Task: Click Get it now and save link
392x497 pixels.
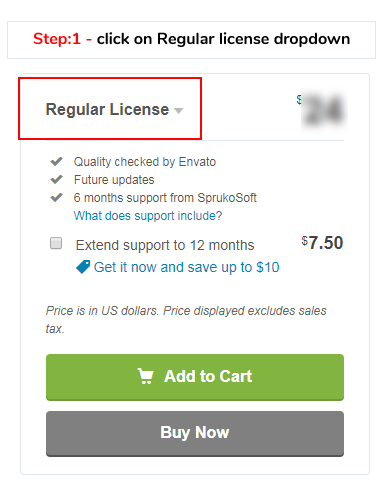Action: tap(186, 267)
